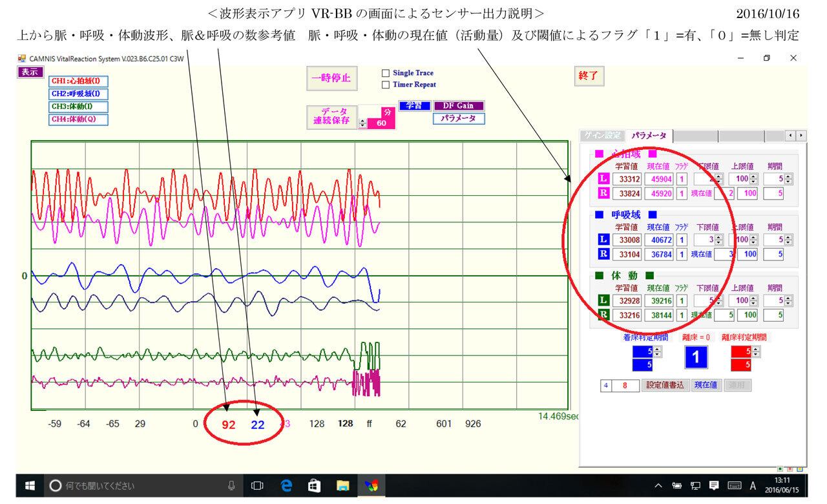Open the Action Center notification icon
The height and width of the screenshot is (504, 827).
tap(714, 486)
